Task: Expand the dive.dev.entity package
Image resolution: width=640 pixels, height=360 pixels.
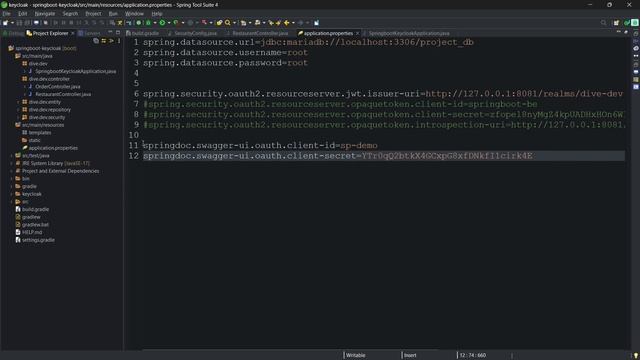Action: [18, 102]
